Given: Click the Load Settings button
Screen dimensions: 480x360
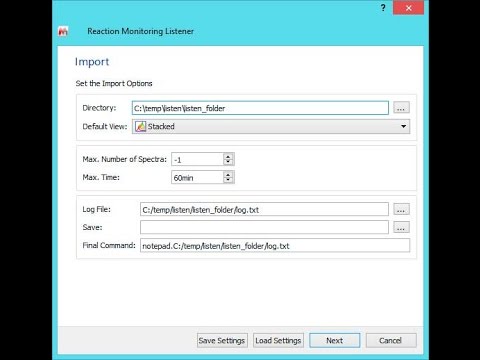Looking at the screenshot, I should (278, 340).
